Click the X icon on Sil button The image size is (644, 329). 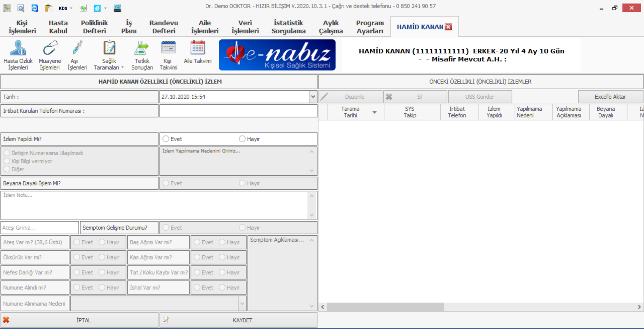(389, 97)
